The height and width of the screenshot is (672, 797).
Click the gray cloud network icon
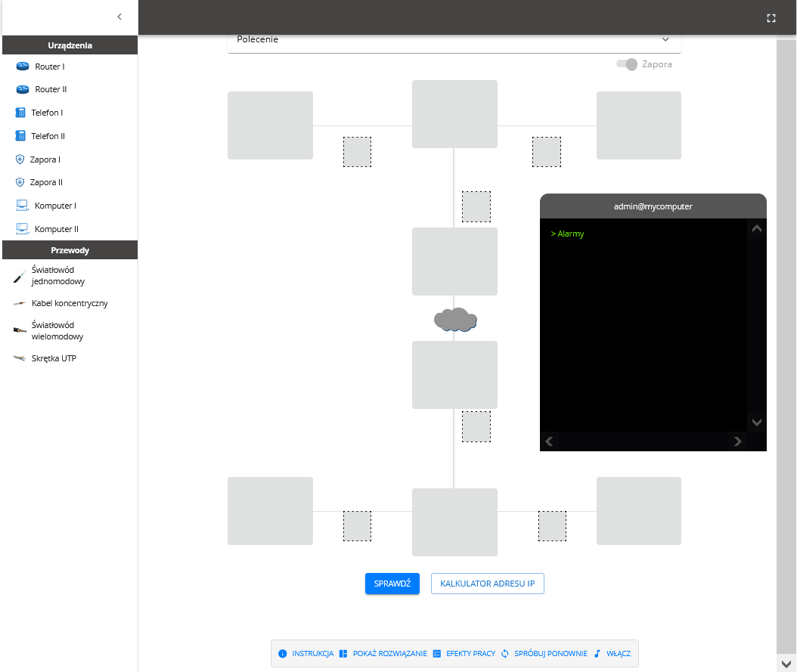pyautogui.click(x=455, y=320)
